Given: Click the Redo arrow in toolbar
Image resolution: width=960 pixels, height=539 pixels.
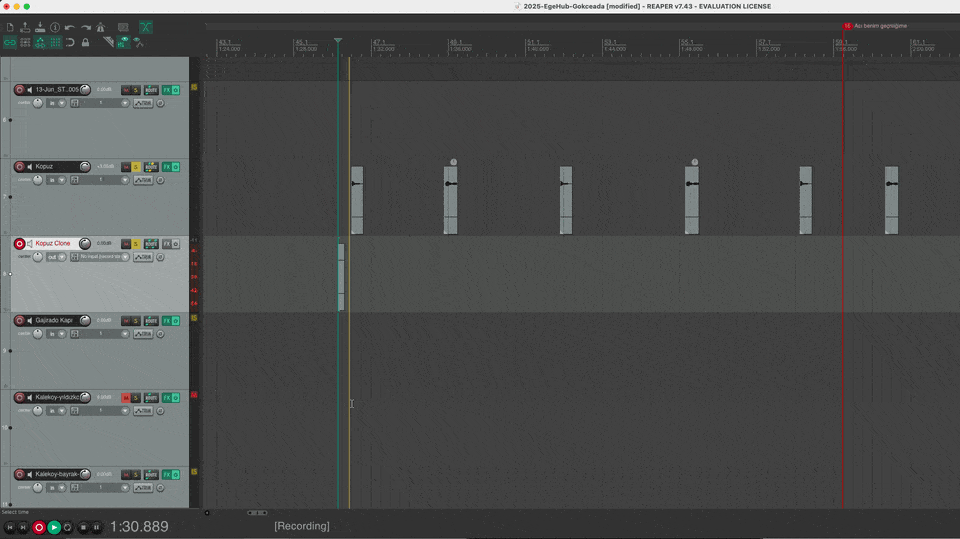Looking at the screenshot, I should click(85, 27).
